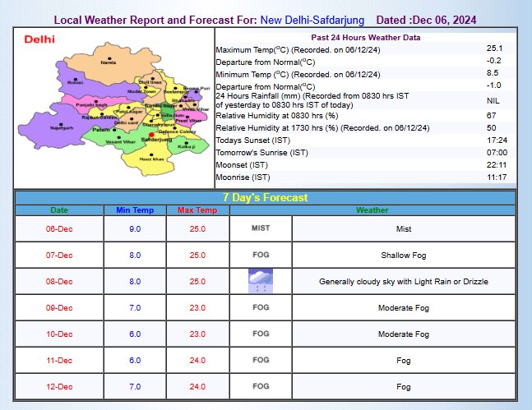Click the MIST icon for 06-Dec
The height and width of the screenshot is (410, 532).
coord(260,228)
